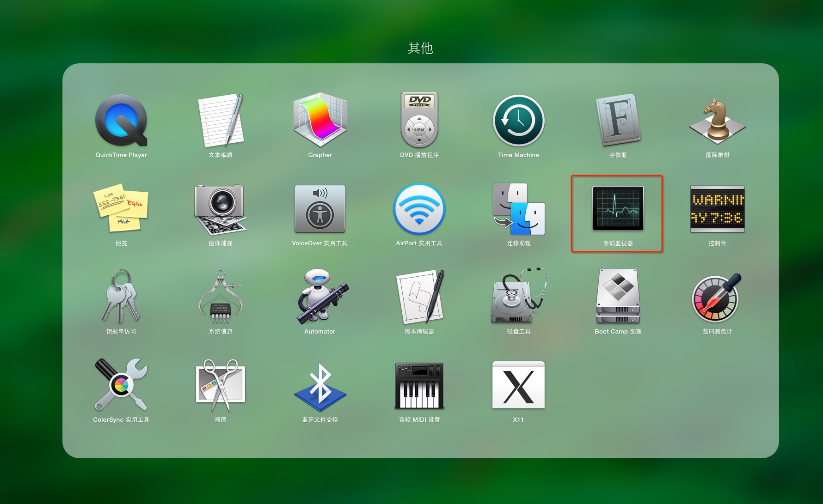Open the 抓图 screenshot grab app
Image resolution: width=823 pixels, height=504 pixels.
pos(221,386)
